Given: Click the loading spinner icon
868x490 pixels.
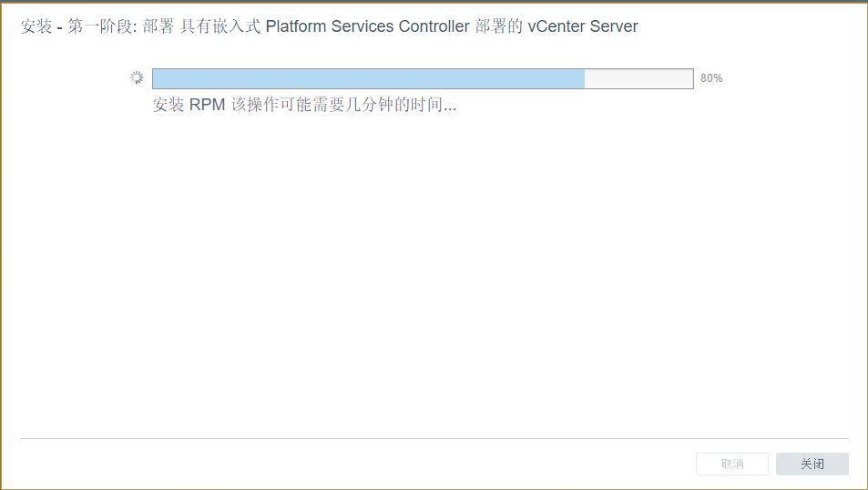Looking at the screenshot, I should point(137,77).
